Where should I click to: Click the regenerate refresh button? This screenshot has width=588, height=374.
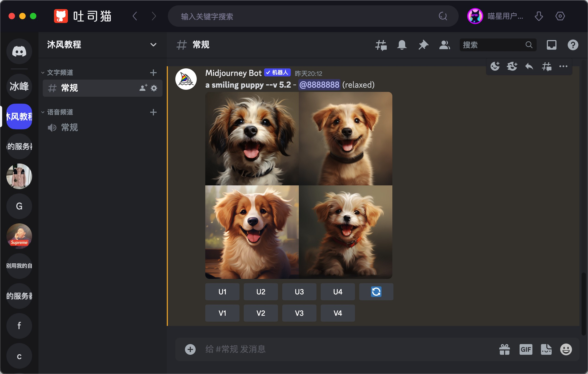coord(376,292)
